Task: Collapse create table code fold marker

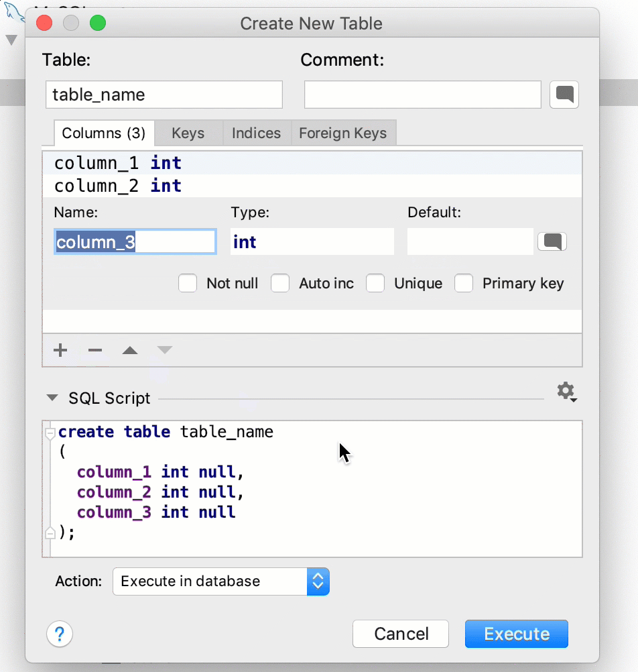Action: coord(50,433)
